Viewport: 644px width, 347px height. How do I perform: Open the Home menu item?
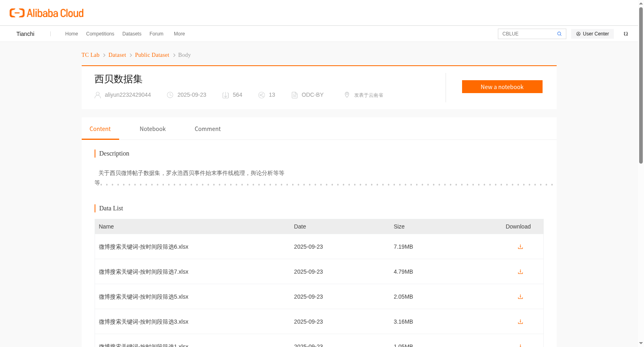pos(72,34)
